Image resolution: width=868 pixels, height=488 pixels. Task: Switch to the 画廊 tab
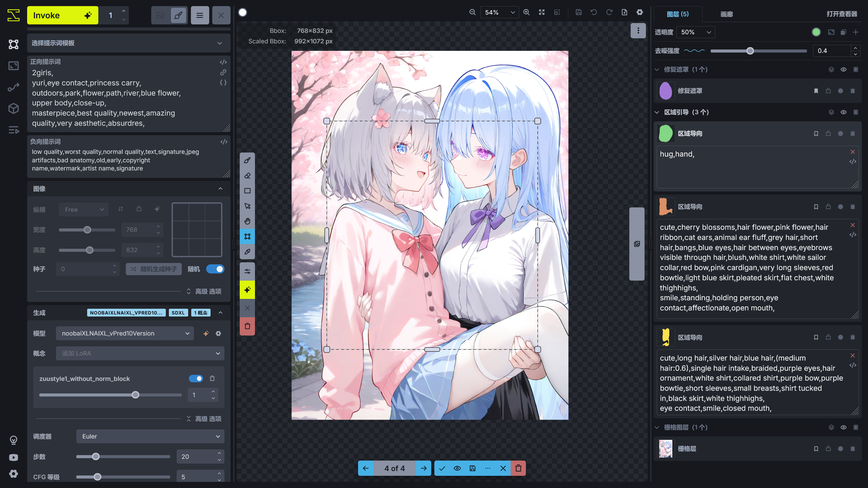[x=727, y=14]
